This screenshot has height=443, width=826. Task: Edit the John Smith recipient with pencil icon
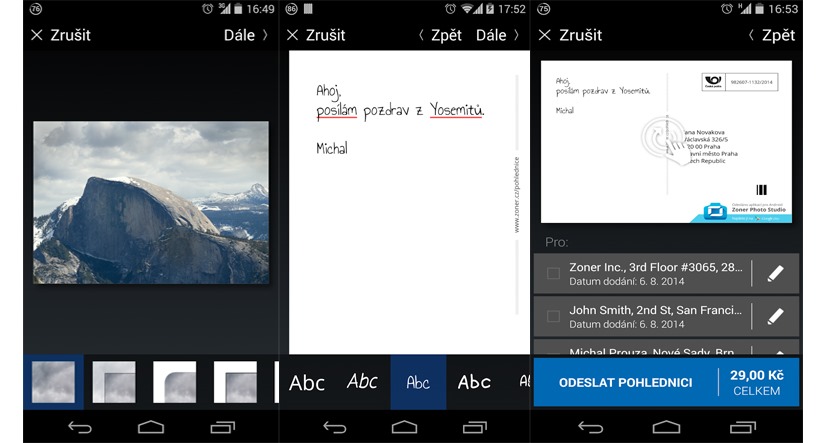(775, 317)
